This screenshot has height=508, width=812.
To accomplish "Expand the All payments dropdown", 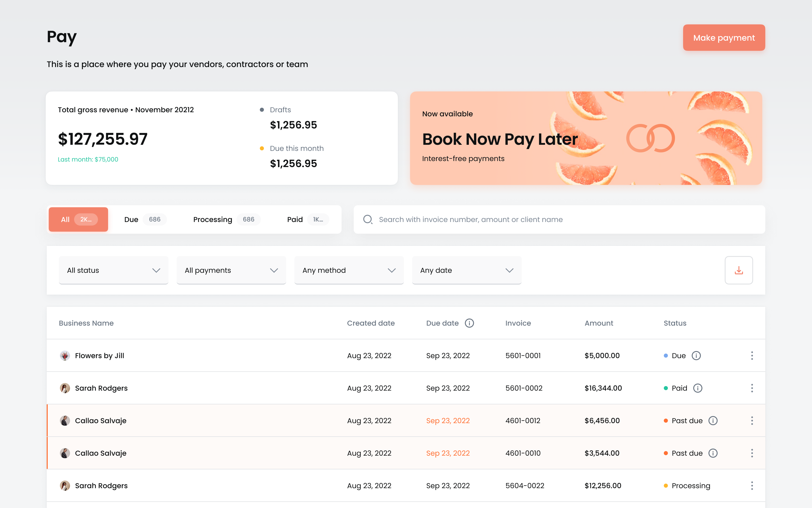I will pyautogui.click(x=231, y=270).
